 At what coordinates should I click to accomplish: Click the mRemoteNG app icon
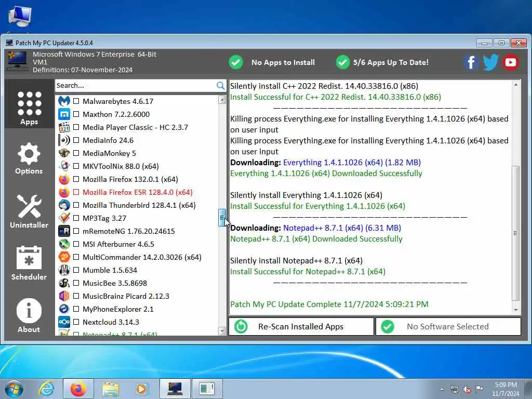coord(64,231)
